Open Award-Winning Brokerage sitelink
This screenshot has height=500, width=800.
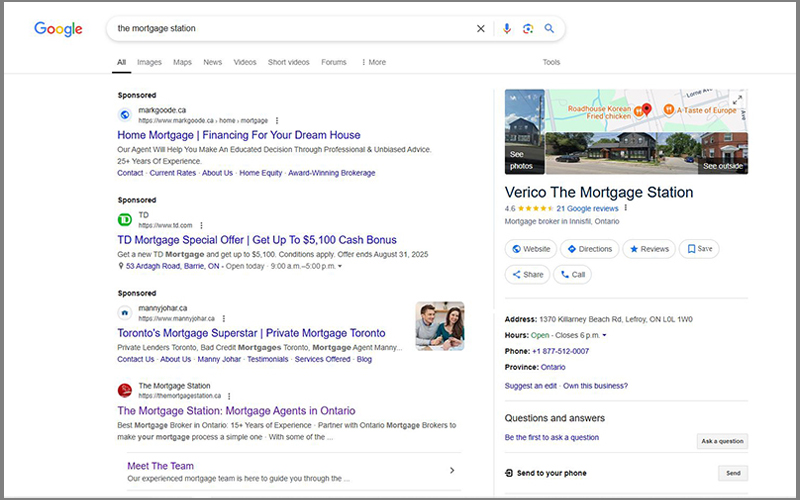click(332, 173)
